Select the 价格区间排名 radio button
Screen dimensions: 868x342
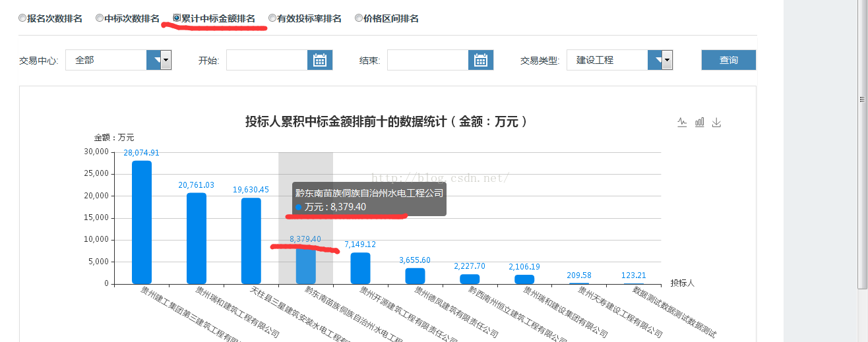[x=359, y=18]
